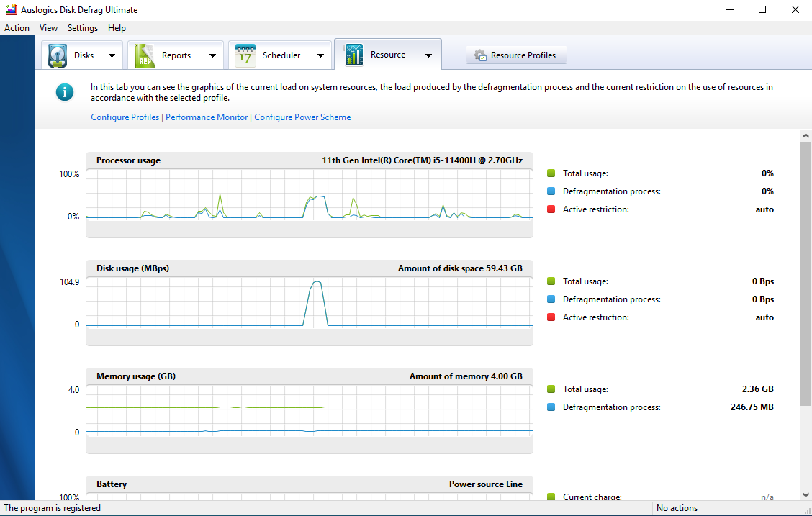Click the vertical scrollbar thumb
This screenshot has width=812, height=516.
coord(806,273)
